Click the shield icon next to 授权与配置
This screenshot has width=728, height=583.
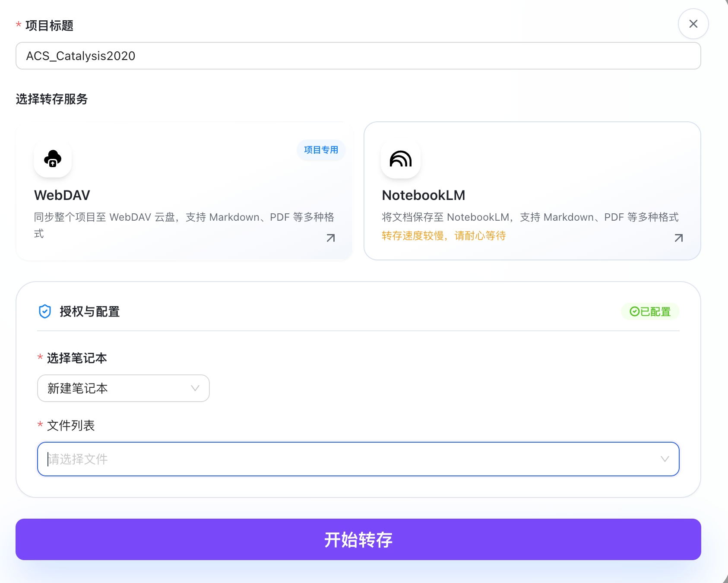pos(45,311)
